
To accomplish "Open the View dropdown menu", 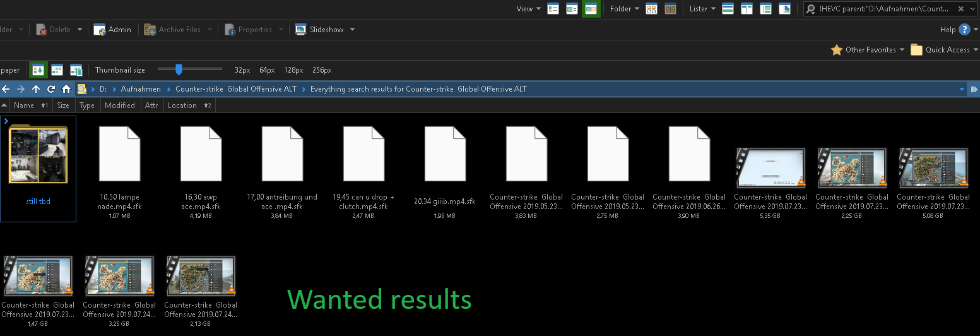I will click(529, 9).
